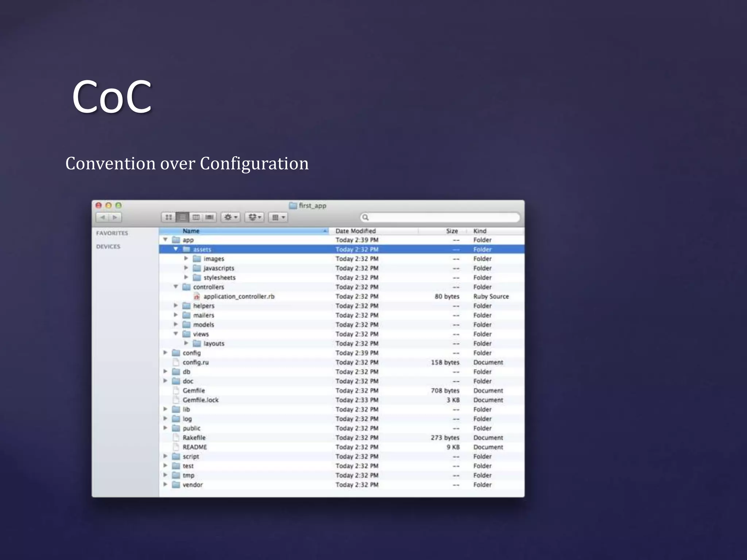Go forward with Finder forward arrow

(x=115, y=217)
